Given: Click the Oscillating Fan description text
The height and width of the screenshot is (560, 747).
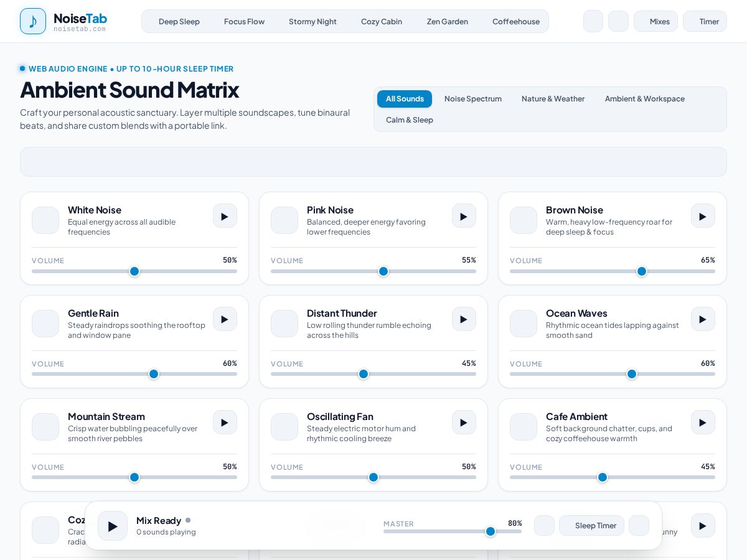Looking at the screenshot, I should coord(361,434).
